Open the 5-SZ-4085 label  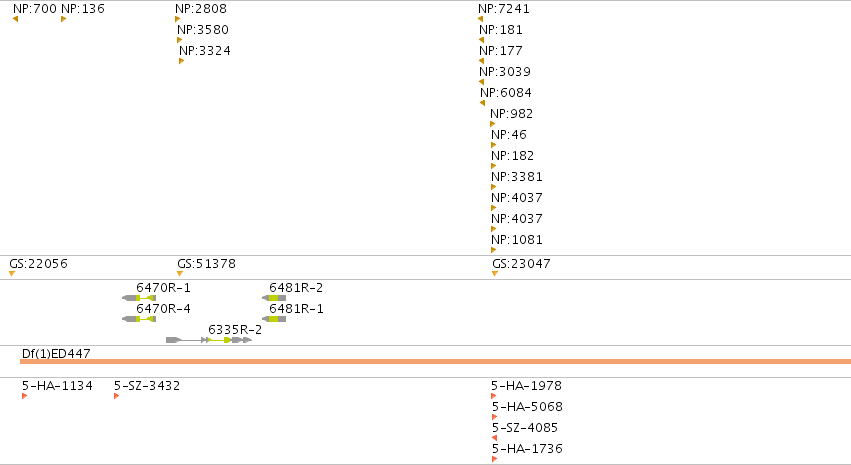[x=525, y=428]
